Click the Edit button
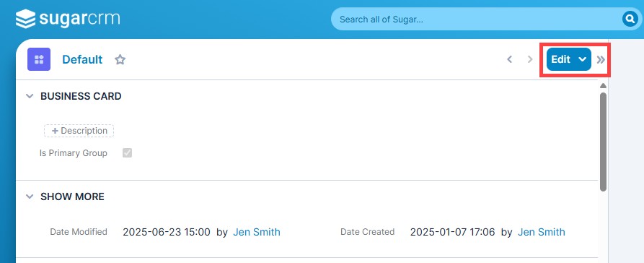Image resolution: width=644 pixels, height=263 pixels. click(x=560, y=59)
